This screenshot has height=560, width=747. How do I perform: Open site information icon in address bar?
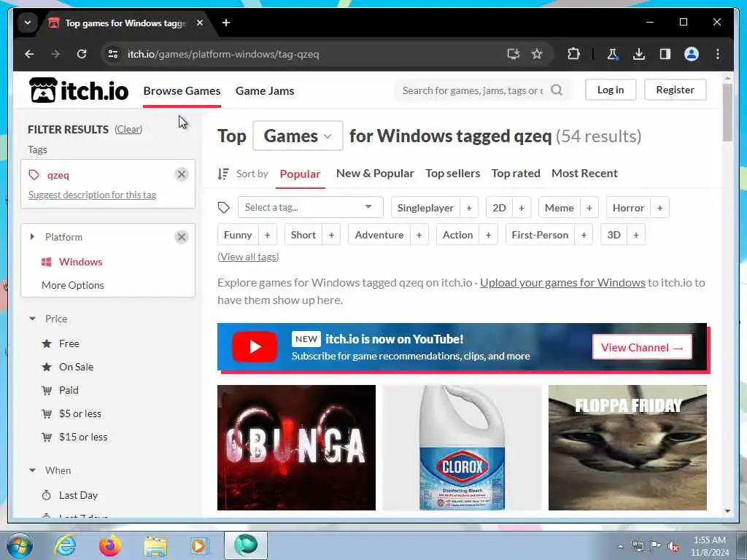pos(113,54)
